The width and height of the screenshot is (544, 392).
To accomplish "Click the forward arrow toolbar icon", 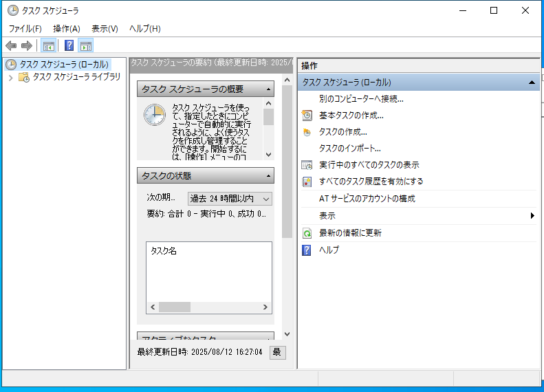I will (x=27, y=46).
